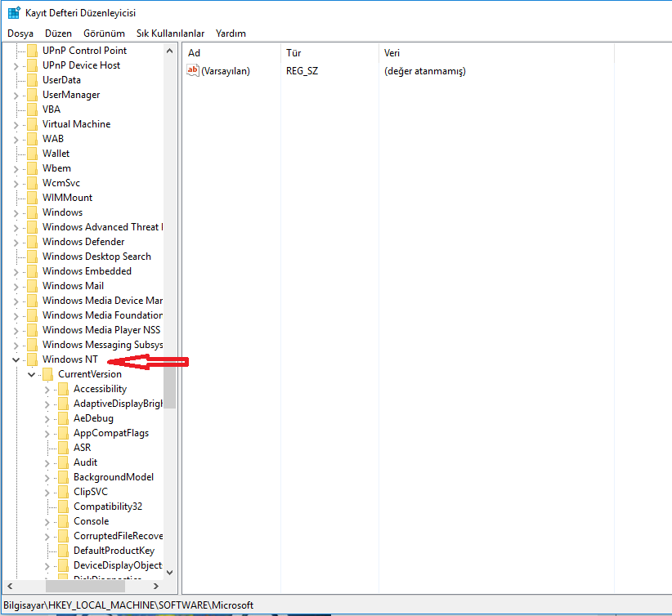Expand the AppCompatFlags key
The width and height of the screenshot is (672, 616).
(x=47, y=434)
